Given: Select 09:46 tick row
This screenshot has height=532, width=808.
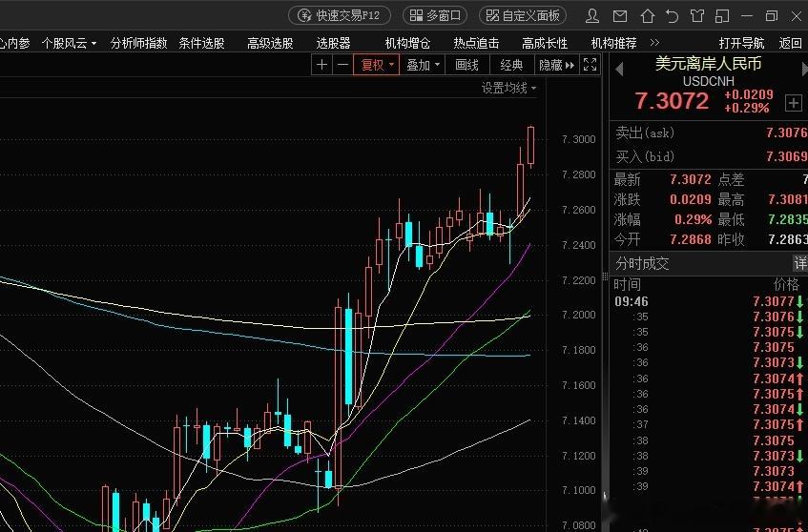Looking at the screenshot, I should [709, 301].
